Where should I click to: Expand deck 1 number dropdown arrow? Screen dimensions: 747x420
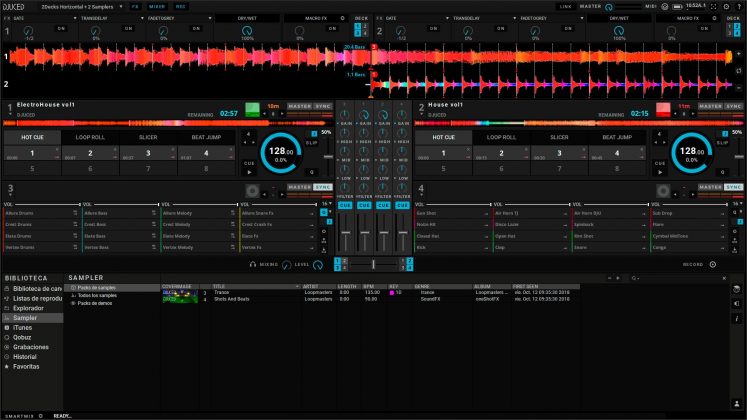click(10, 115)
